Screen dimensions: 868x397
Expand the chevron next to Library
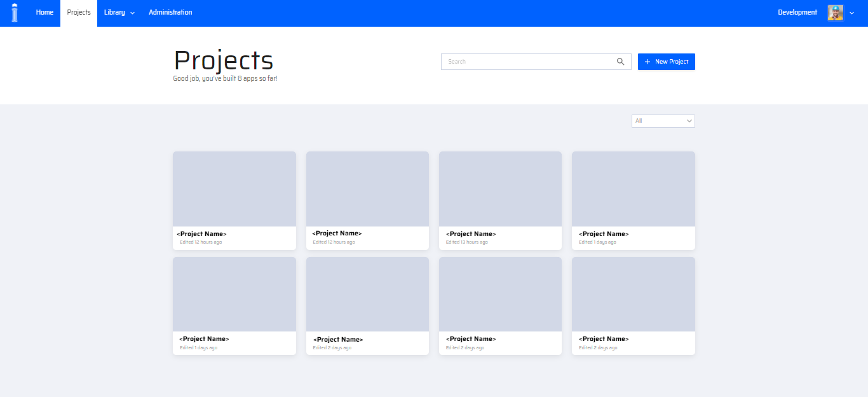tap(132, 13)
